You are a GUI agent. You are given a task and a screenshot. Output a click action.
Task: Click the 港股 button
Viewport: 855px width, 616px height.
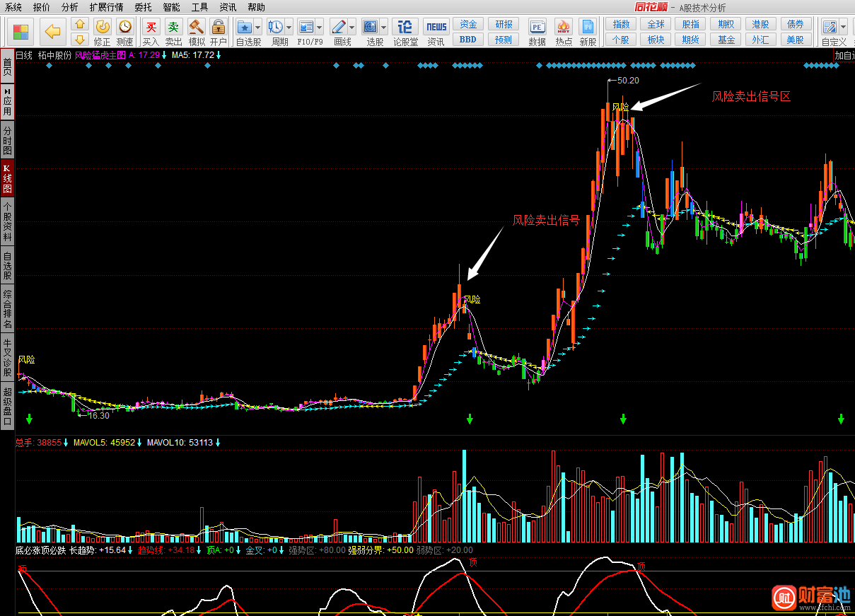pos(761,24)
